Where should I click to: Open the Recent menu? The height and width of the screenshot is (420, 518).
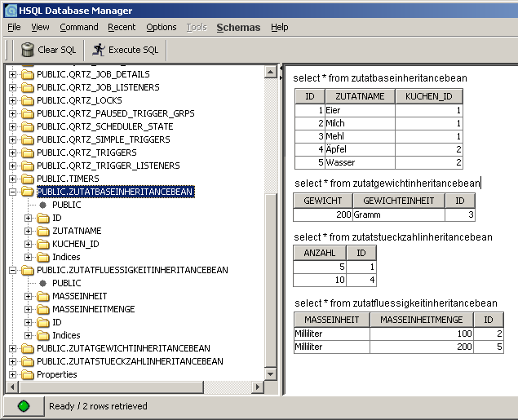point(122,27)
